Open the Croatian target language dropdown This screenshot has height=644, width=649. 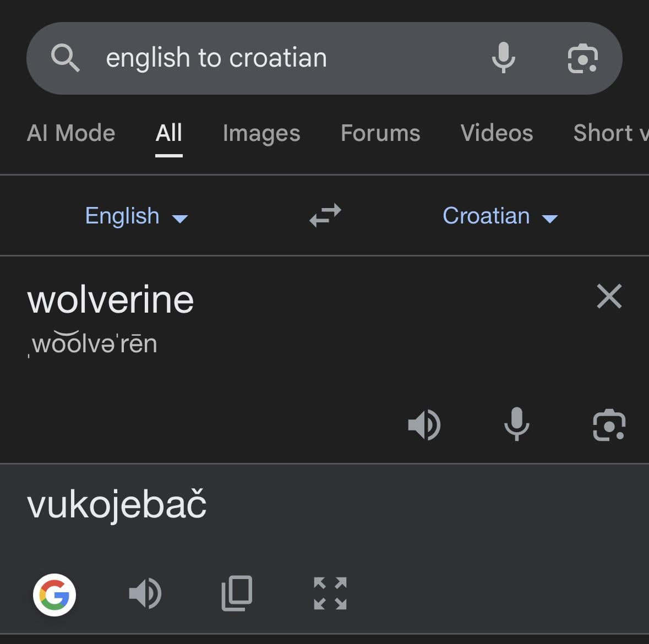tap(500, 216)
